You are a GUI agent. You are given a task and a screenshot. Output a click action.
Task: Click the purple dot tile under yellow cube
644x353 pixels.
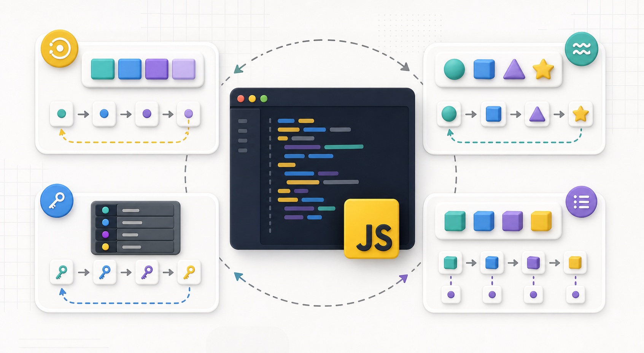(x=576, y=294)
